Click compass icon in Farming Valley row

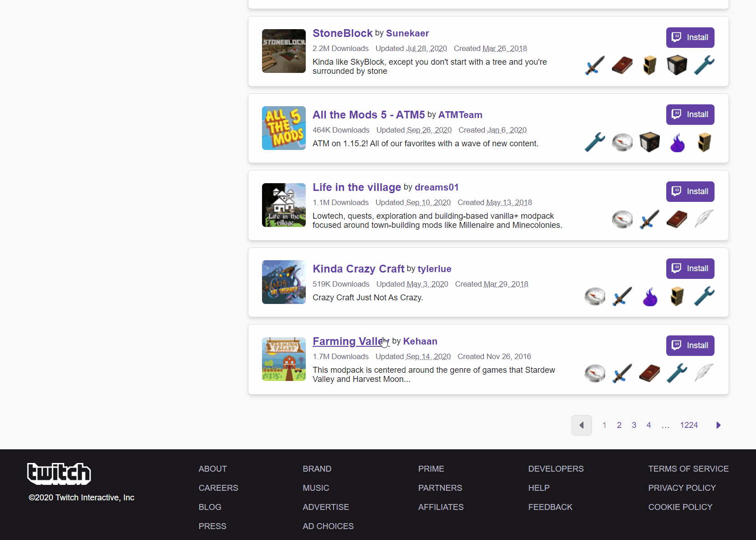click(x=595, y=373)
